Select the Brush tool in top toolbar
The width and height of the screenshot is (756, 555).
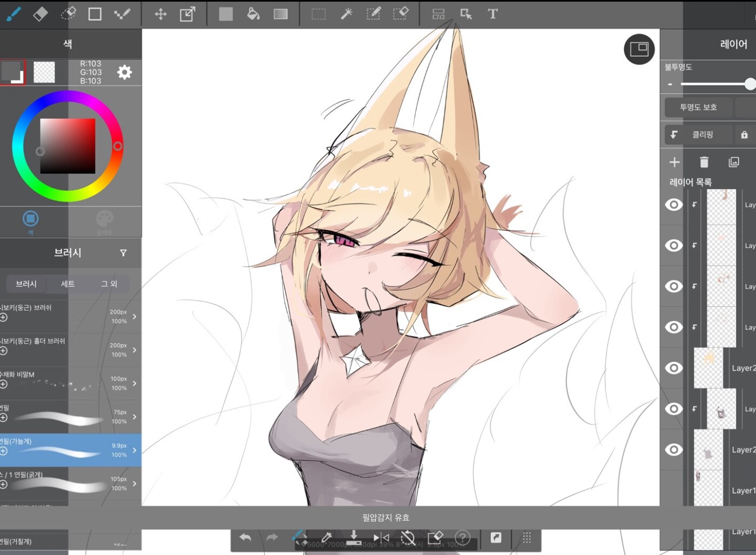(x=13, y=14)
